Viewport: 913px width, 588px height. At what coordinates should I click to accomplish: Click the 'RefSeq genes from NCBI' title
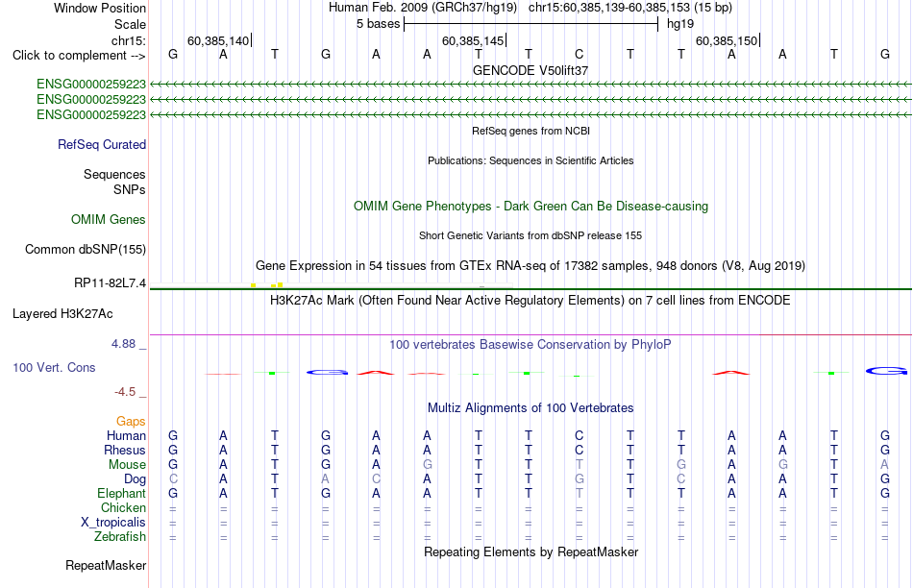click(x=531, y=131)
